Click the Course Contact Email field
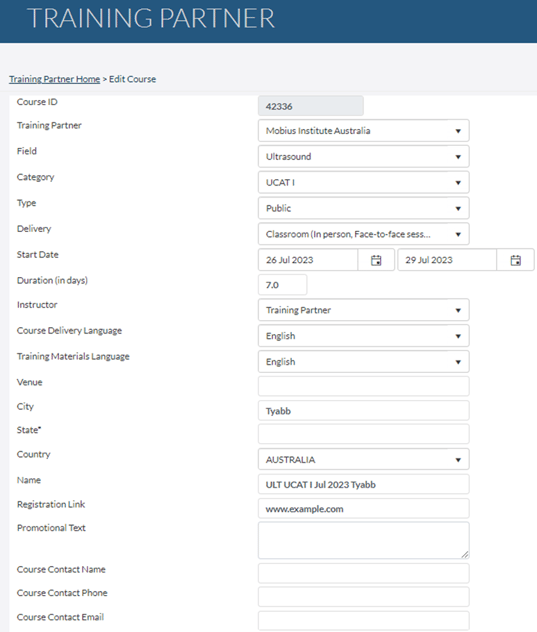The image size is (537, 632). tap(364, 621)
